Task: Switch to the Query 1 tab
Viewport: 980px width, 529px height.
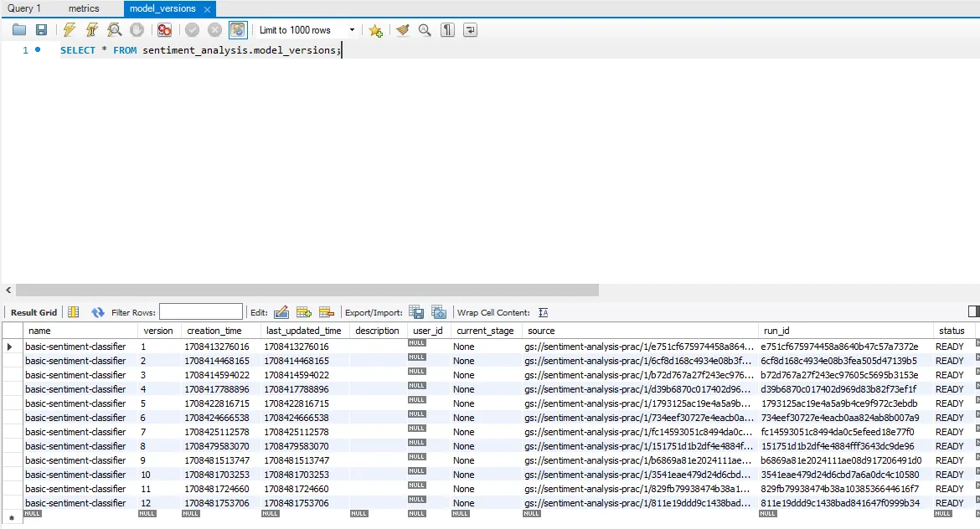Action: coord(24,8)
